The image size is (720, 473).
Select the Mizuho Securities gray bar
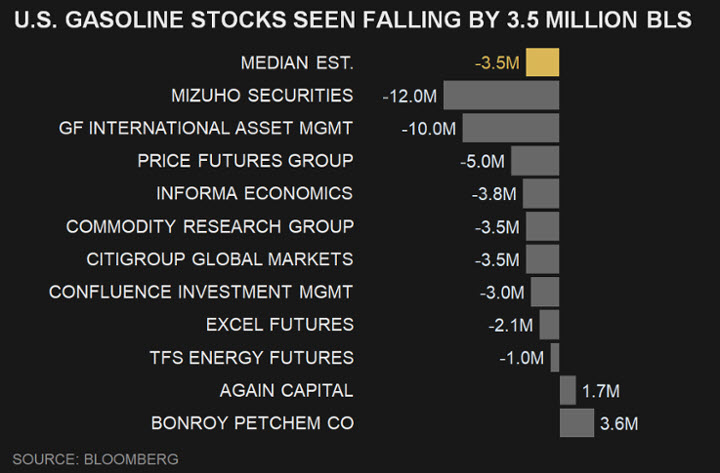pyautogui.click(x=501, y=96)
